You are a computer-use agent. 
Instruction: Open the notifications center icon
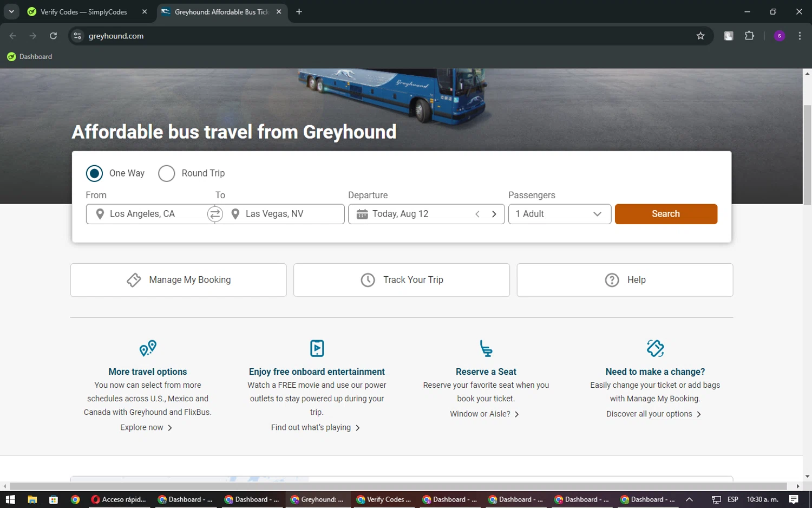coord(794,499)
